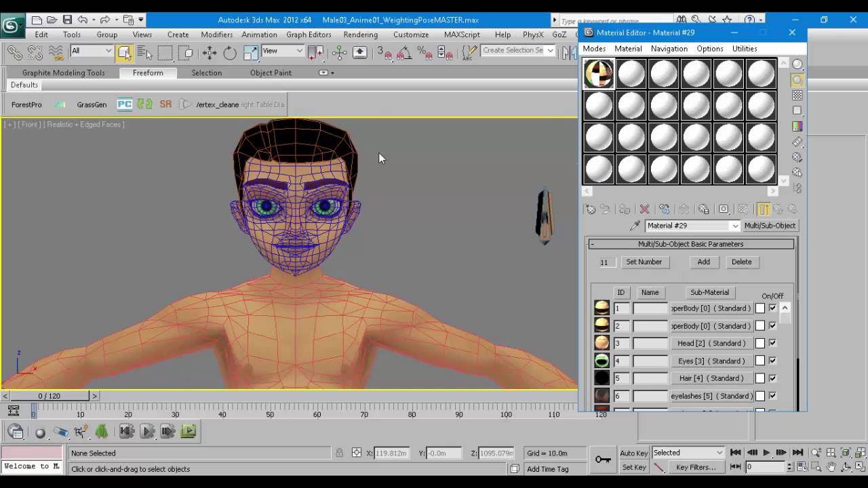Switch to the Freeform ribbon tab
Image resolution: width=868 pixels, height=488 pixels.
(x=148, y=73)
